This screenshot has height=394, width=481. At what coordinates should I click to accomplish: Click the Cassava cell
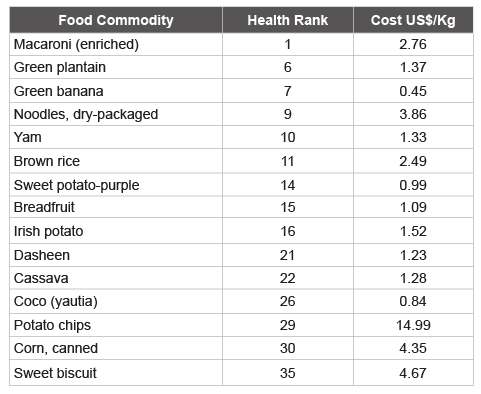click(x=116, y=278)
